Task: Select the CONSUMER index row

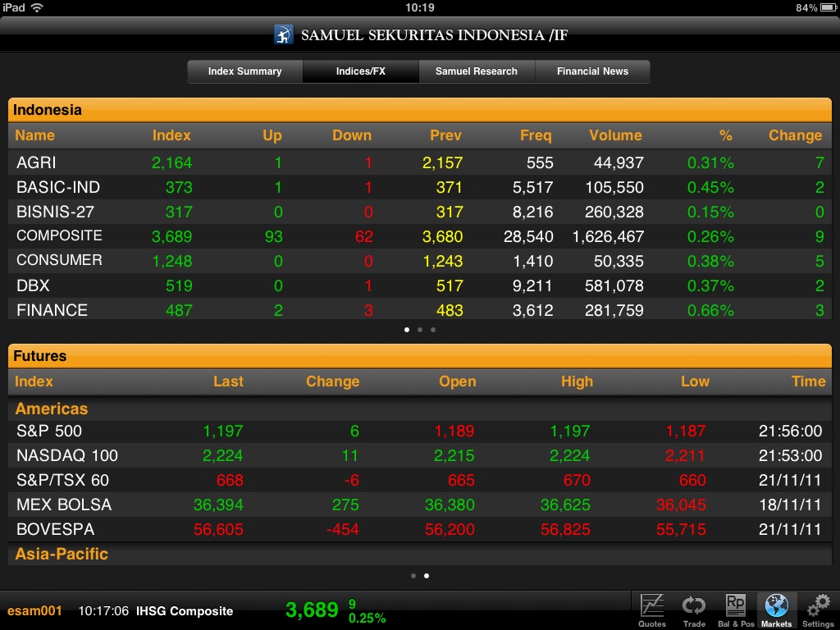Action: (419, 261)
